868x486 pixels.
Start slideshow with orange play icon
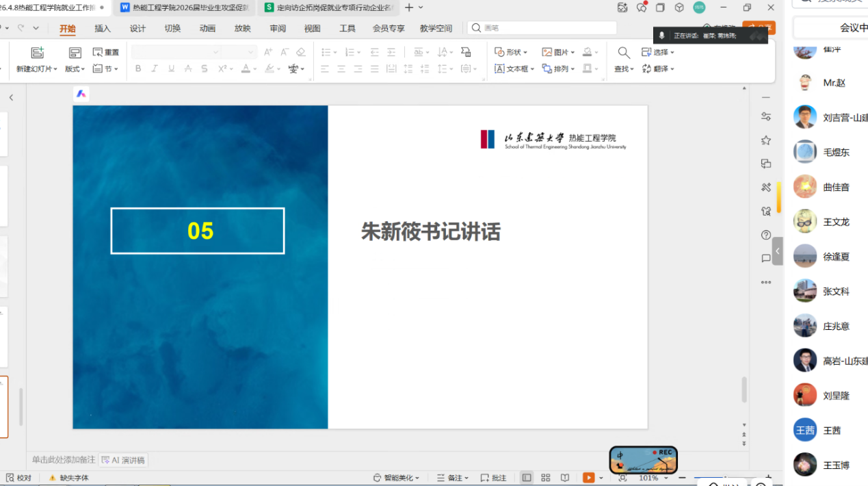588,478
